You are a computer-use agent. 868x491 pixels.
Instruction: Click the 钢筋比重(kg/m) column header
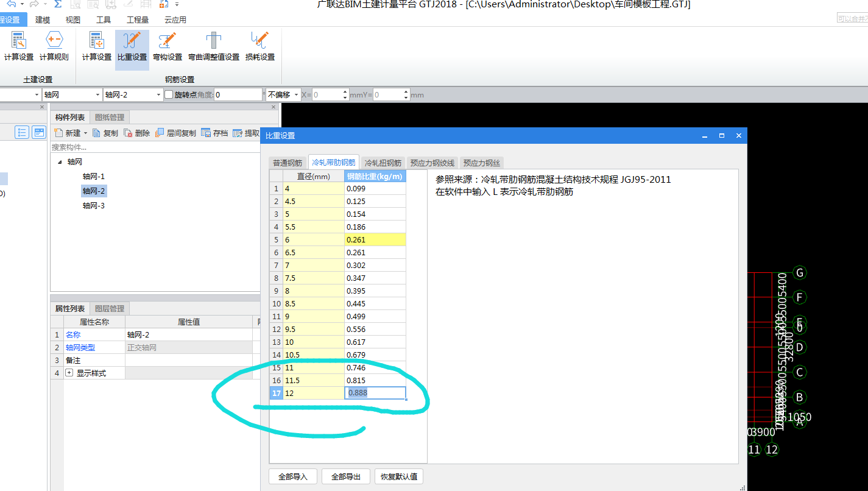point(375,177)
